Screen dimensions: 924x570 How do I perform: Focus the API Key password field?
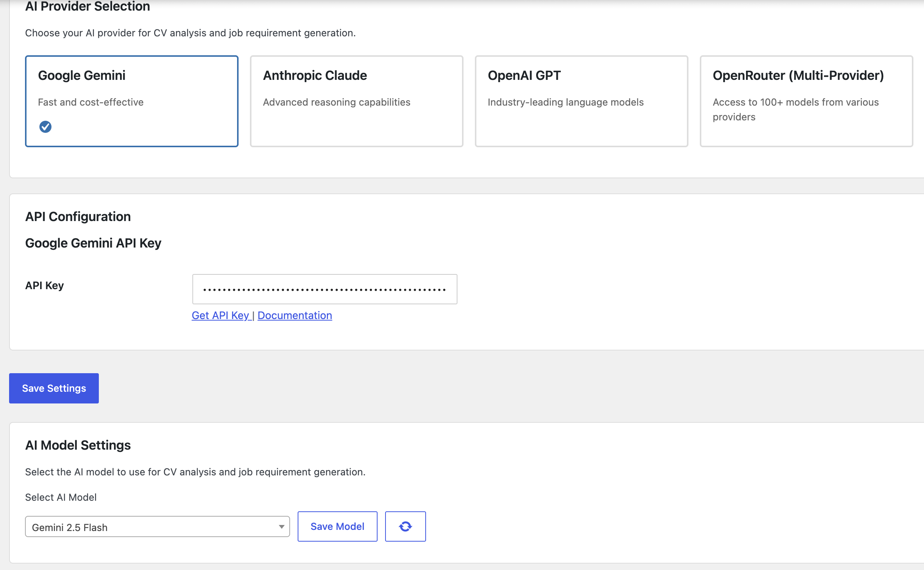tap(325, 289)
